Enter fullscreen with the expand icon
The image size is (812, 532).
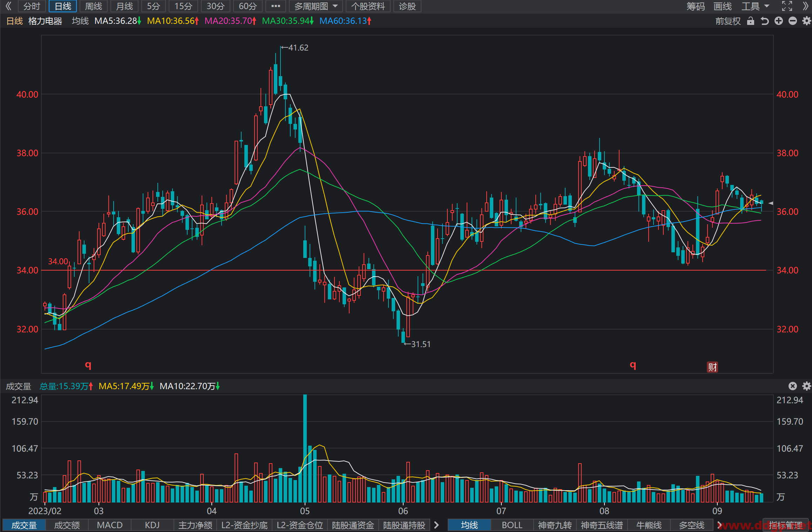pyautogui.click(x=787, y=6)
